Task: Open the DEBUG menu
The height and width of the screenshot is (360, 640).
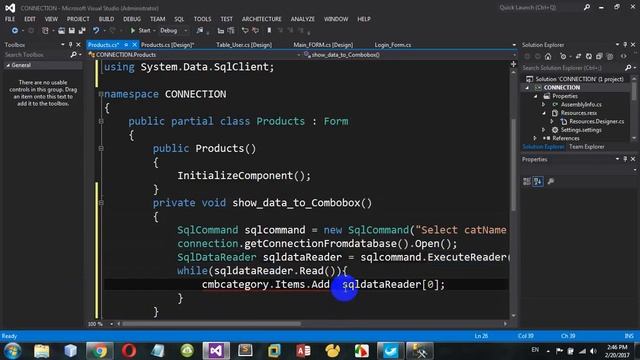Action: pos(132,19)
